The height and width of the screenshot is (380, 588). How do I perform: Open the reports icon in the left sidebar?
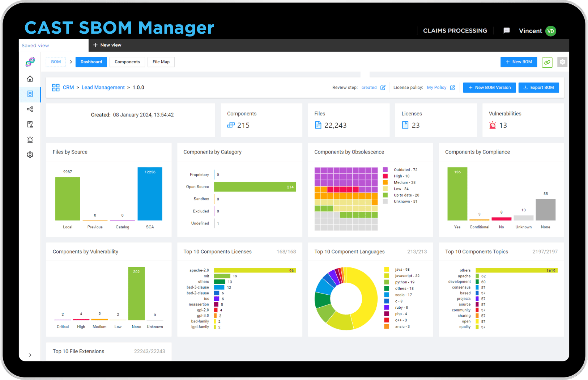tap(30, 124)
